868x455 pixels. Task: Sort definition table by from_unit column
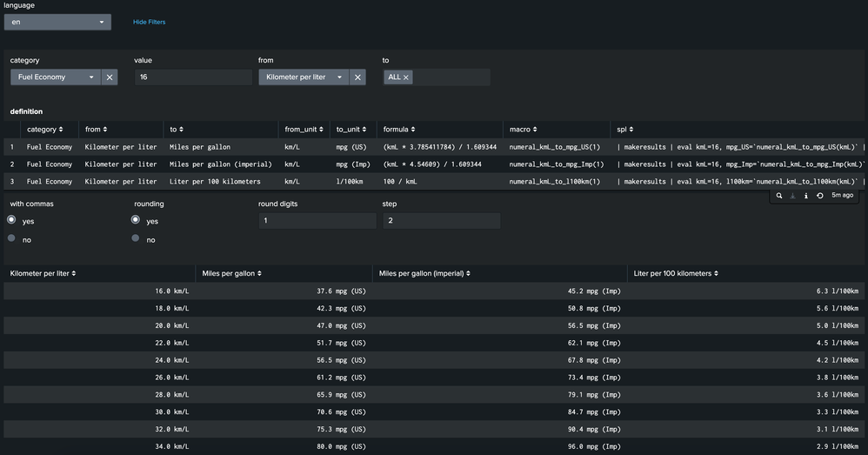(304, 129)
